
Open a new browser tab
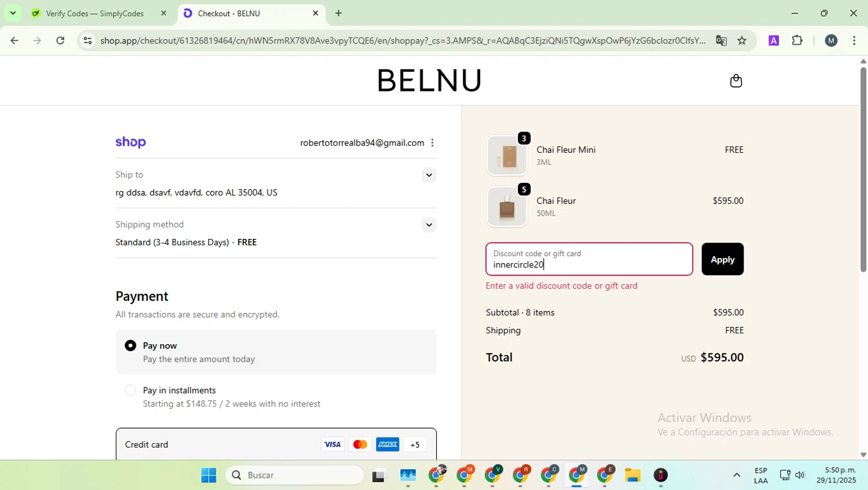(339, 13)
